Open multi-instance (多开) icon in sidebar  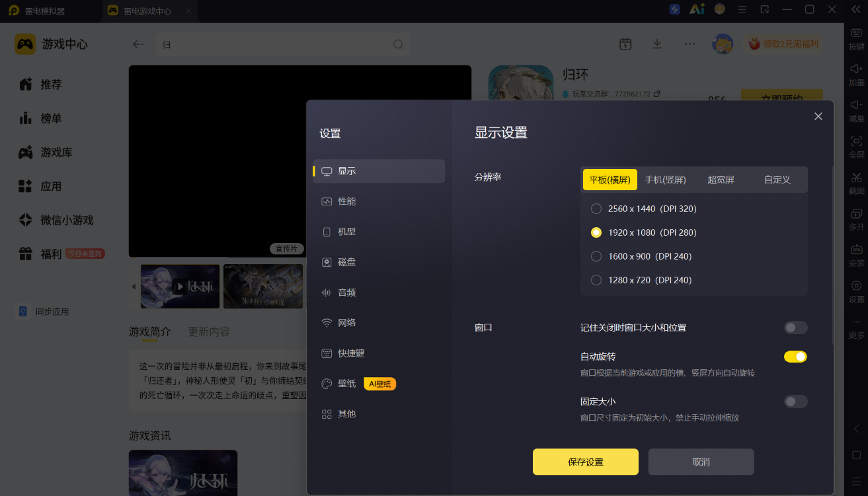tap(856, 213)
